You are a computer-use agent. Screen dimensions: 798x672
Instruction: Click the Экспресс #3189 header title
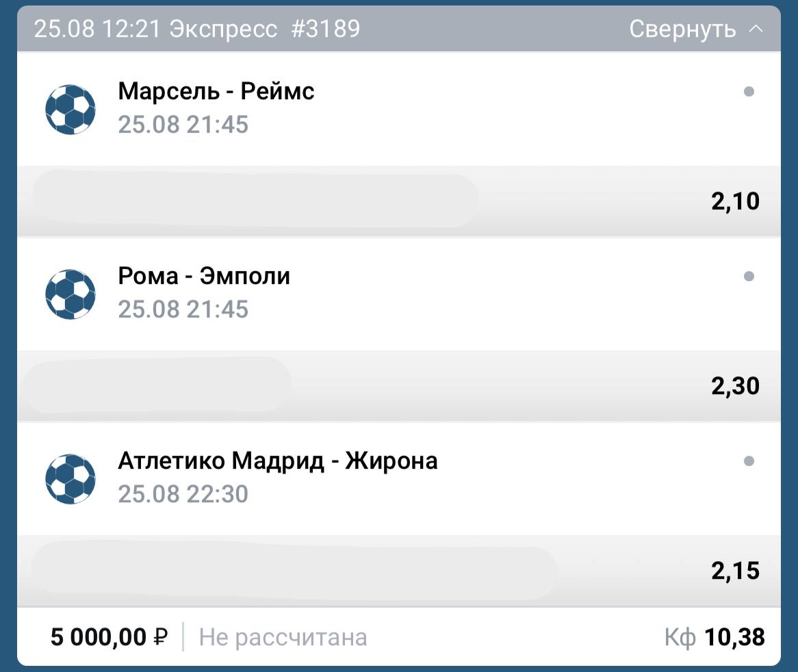[264, 29]
